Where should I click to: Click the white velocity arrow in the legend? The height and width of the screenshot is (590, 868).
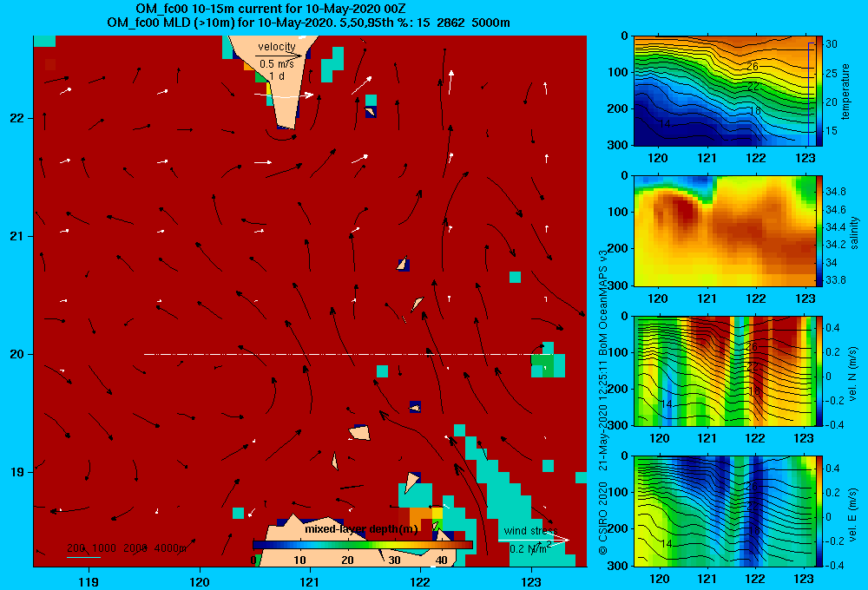tap(284, 95)
